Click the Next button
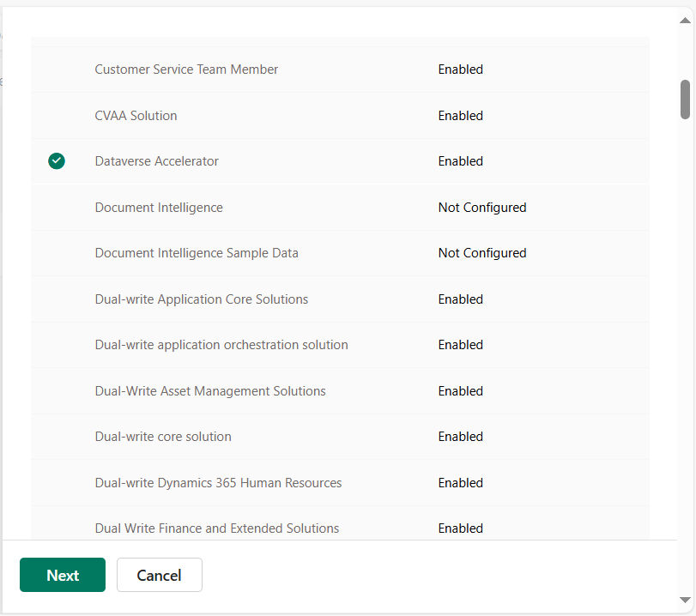The width and height of the screenshot is (696, 616). pos(63,575)
